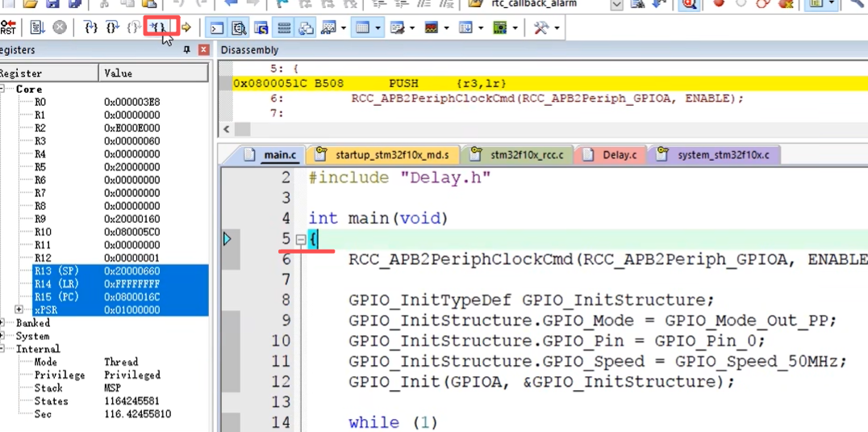Open Trace Windows dropdown arrow
Image resolution: width=868 pixels, height=432 pixels.
click(480, 27)
